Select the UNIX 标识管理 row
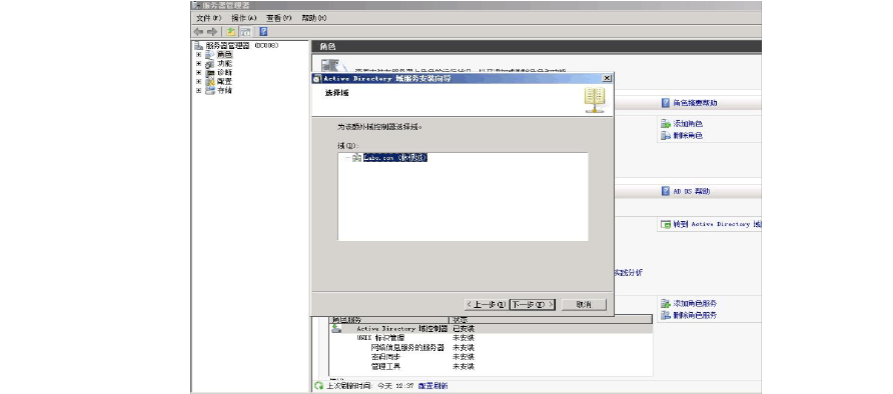Viewport: 893px width, 394px height. click(x=491, y=338)
